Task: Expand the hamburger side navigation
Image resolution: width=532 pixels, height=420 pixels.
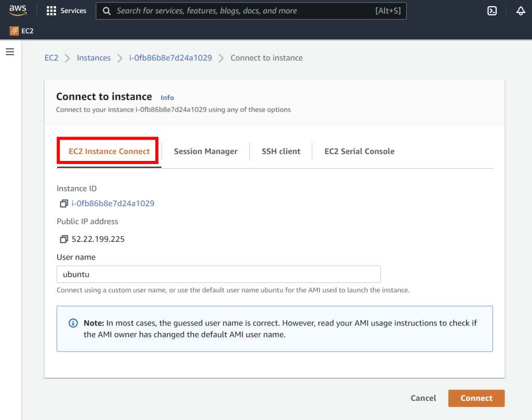Action: click(10, 52)
